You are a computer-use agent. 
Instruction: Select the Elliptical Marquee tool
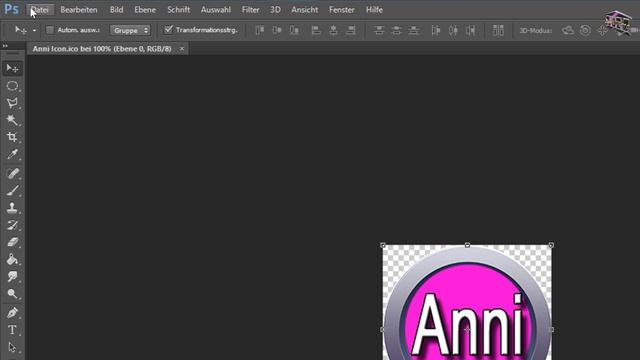(12, 86)
